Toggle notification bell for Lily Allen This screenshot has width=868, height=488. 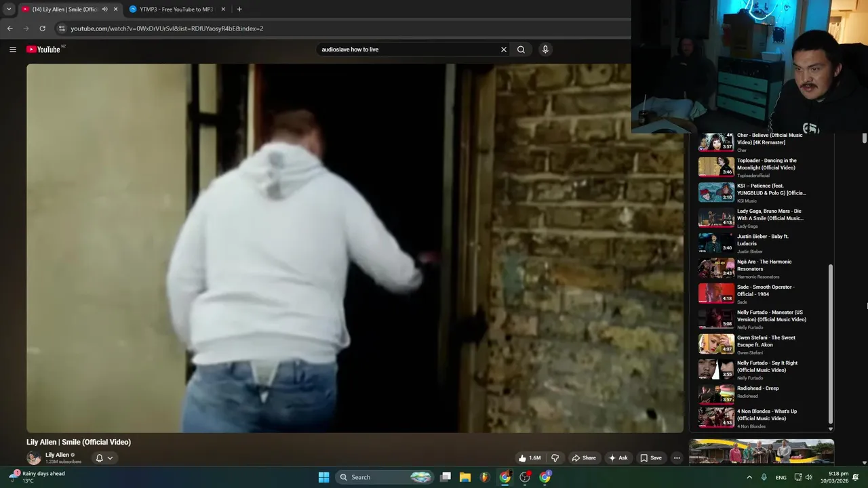[99, 458]
